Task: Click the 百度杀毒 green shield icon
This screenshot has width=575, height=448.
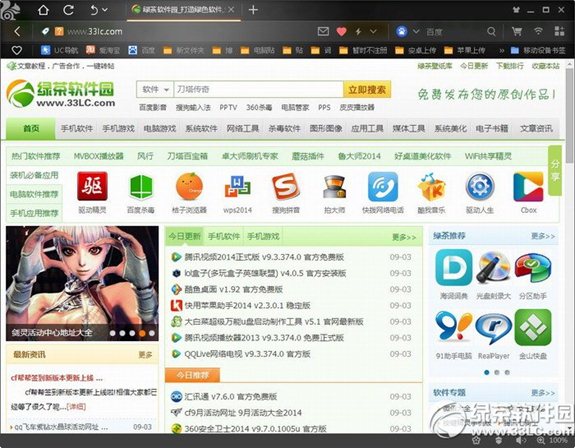Action: tap(141, 187)
